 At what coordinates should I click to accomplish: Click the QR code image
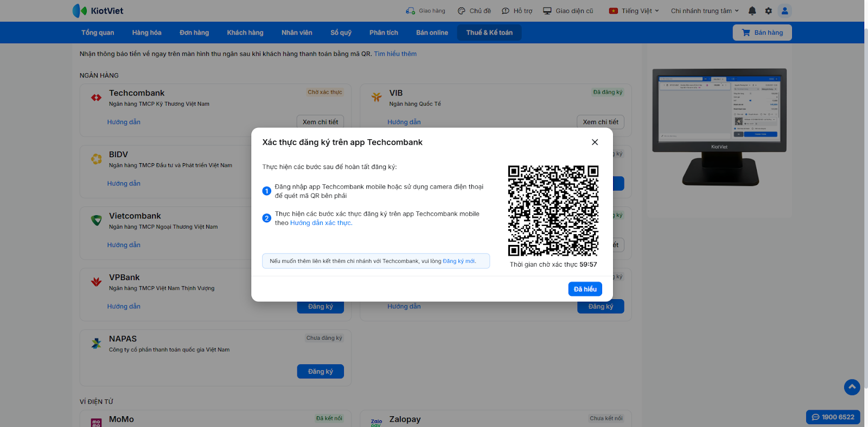pyautogui.click(x=553, y=211)
